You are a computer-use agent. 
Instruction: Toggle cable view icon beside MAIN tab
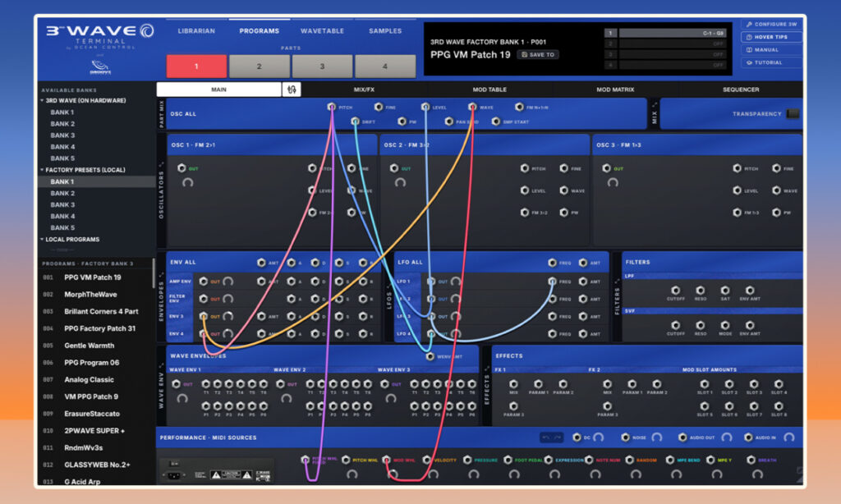(292, 89)
